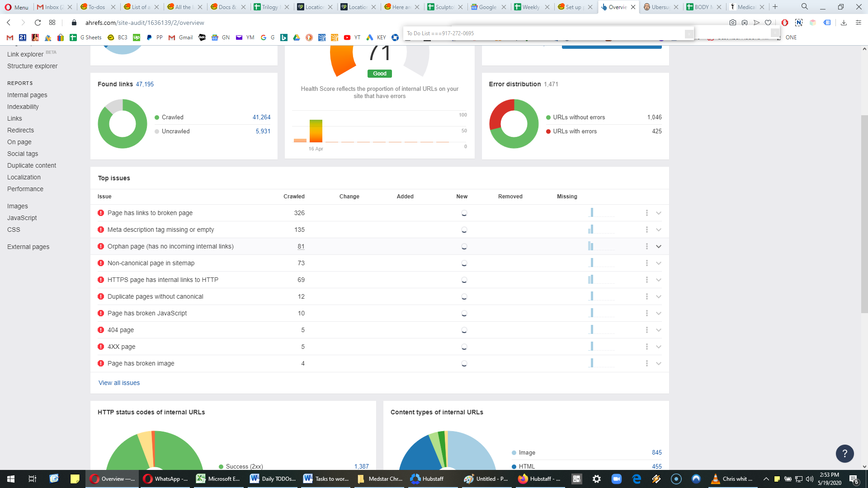Expand the HTTPS page has internal links row
868x488 pixels.
[x=659, y=280]
